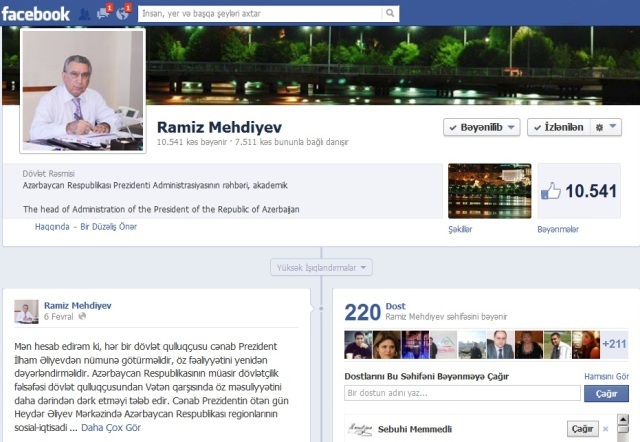640x442 pixels.
Task: Invite Sebuhi Memmedli with Çağır button
Action: click(581, 429)
